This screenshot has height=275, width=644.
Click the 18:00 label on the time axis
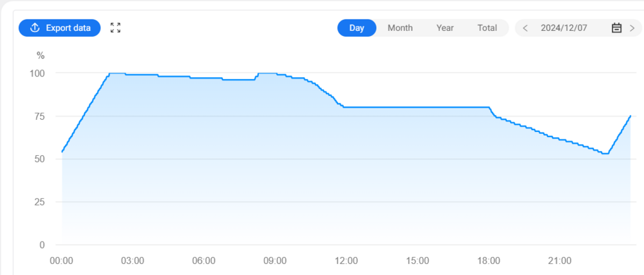point(489,260)
